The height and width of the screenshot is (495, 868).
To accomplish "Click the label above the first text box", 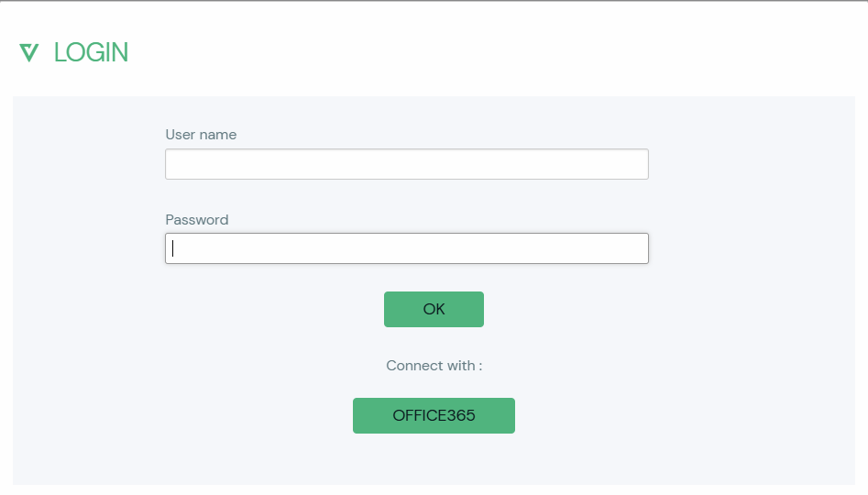I will click(201, 135).
